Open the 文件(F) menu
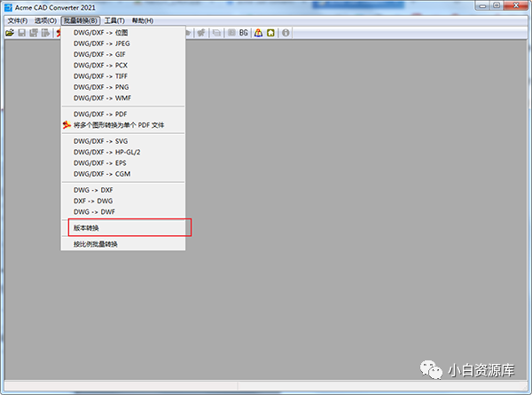This screenshot has height=395, width=532. point(18,20)
